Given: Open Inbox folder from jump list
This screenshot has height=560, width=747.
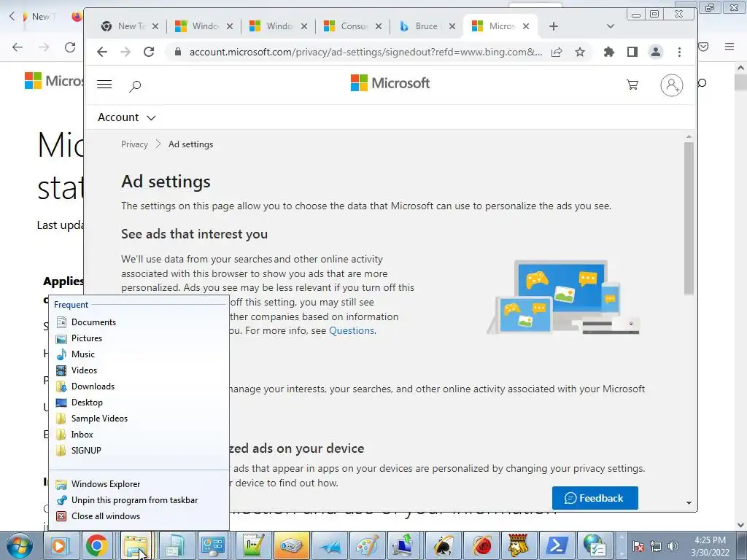Looking at the screenshot, I should [139, 435].
